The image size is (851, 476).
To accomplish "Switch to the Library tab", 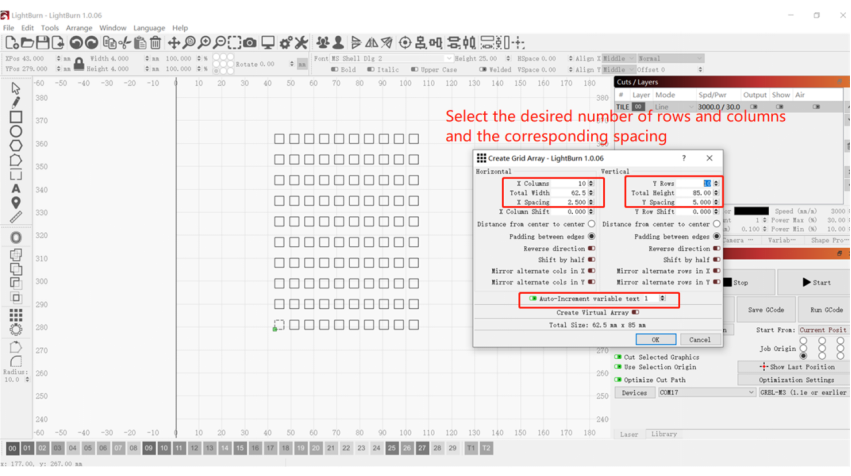I will pos(664,434).
